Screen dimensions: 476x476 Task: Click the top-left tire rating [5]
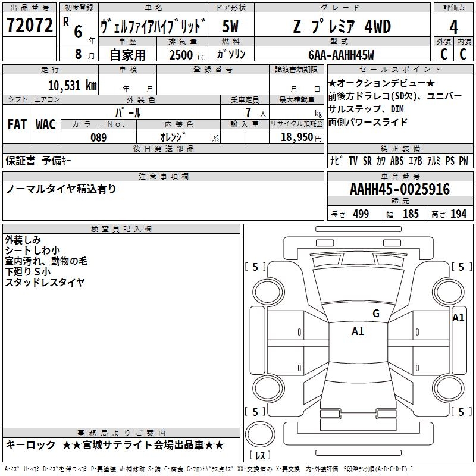[255, 267]
